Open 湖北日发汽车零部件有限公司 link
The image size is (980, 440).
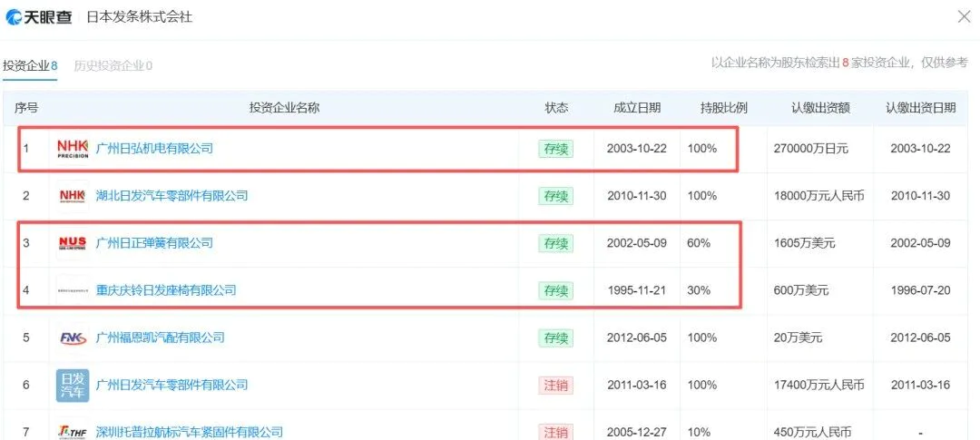point(171,196)
